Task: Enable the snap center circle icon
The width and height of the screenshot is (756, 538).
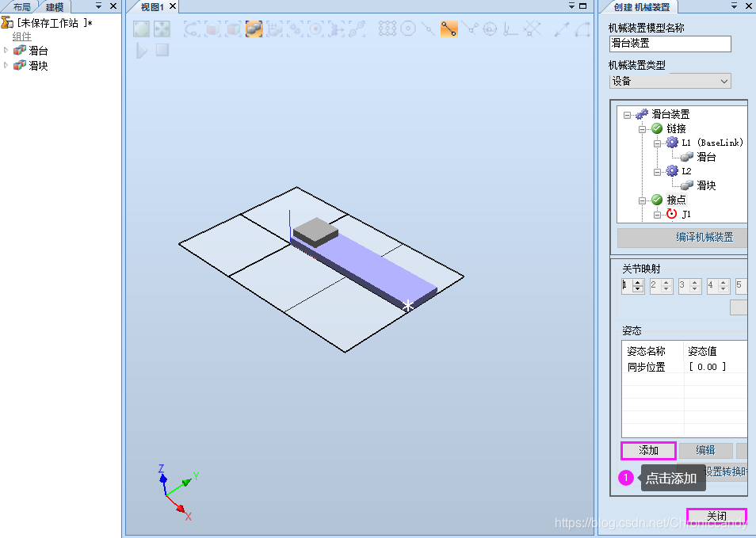Action: 408,29
